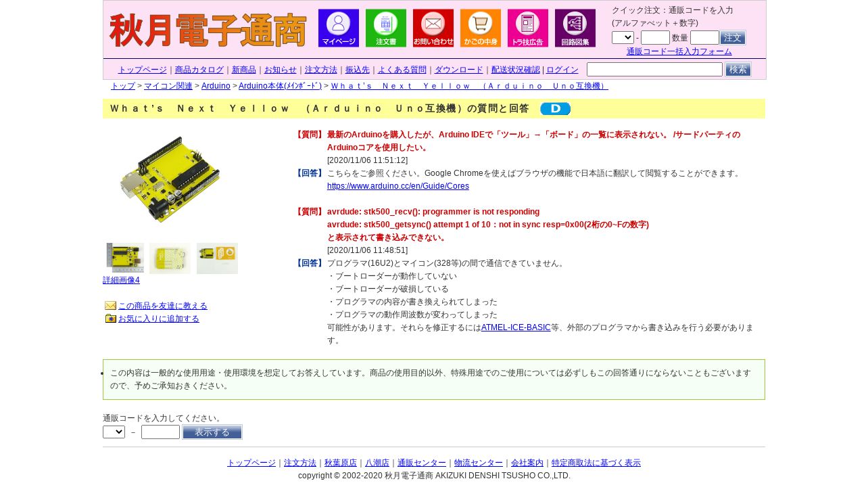
Task: Click the favorites star icon
Action: point(110,319)
